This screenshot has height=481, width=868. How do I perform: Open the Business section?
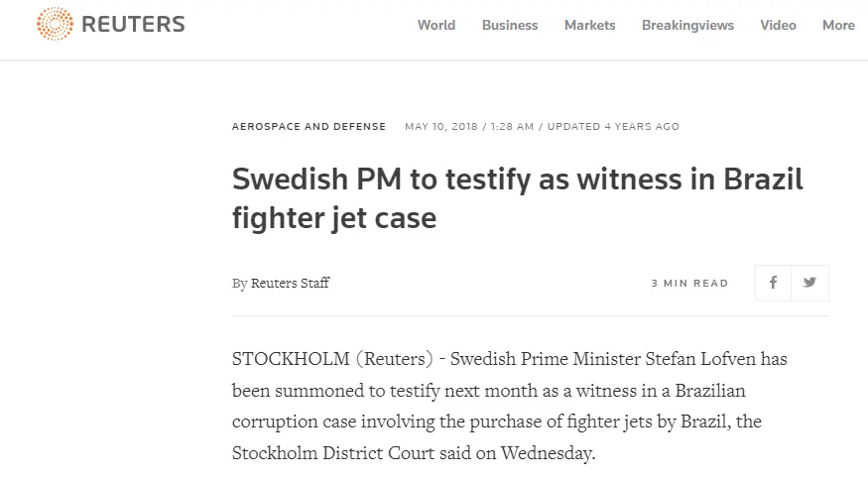pos(510,26)
